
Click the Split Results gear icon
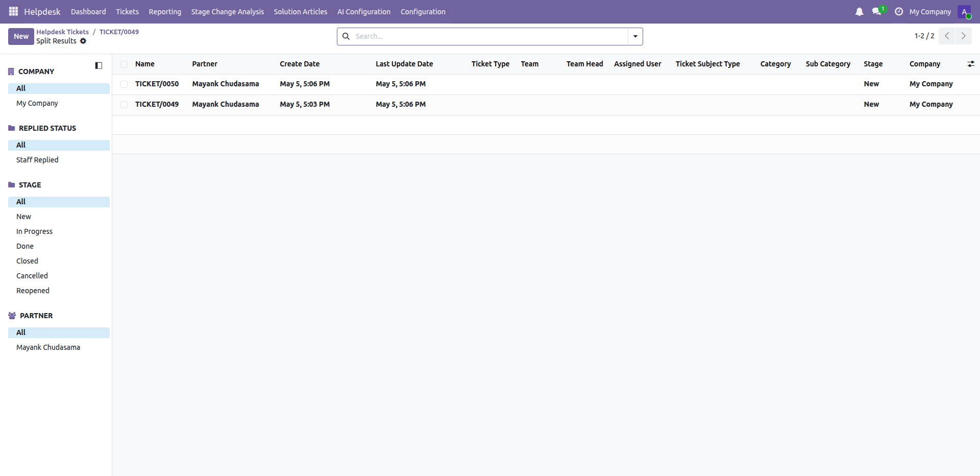tap(83, 41)
